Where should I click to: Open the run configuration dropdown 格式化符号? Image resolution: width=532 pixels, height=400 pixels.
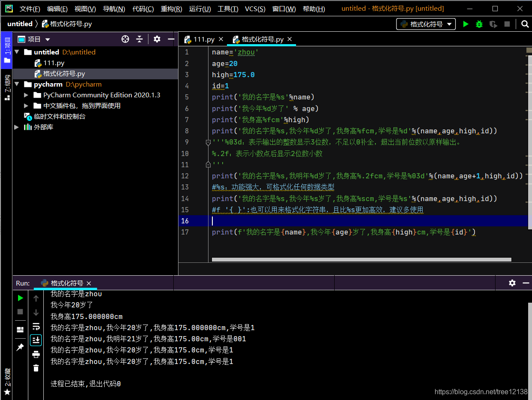coord(426,24)
